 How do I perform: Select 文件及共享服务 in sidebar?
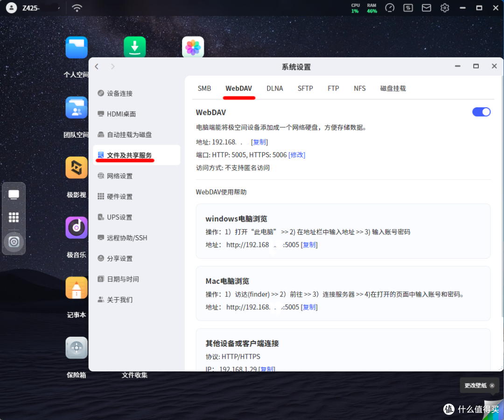click(136, 155)
